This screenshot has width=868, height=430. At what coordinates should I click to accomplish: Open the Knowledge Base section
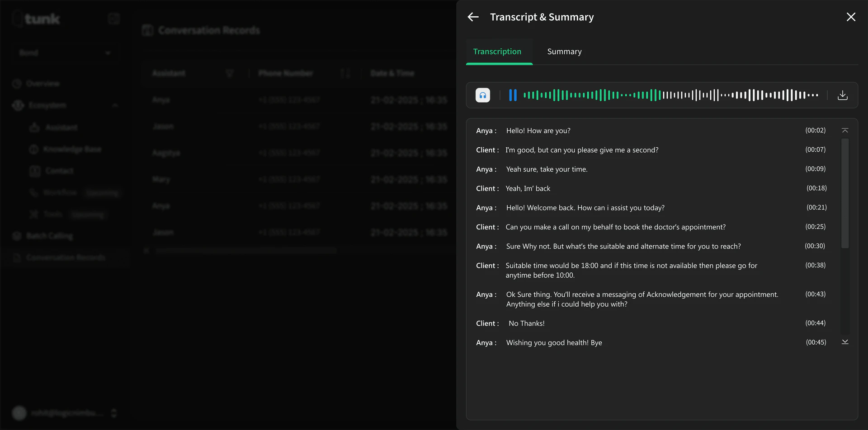(x=72, y=149)
